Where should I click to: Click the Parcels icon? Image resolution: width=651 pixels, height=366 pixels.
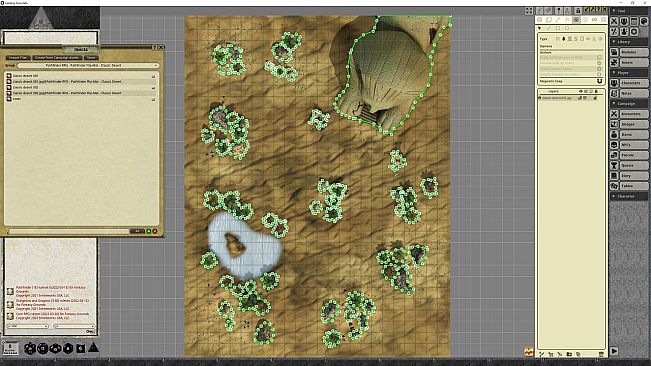614,155
